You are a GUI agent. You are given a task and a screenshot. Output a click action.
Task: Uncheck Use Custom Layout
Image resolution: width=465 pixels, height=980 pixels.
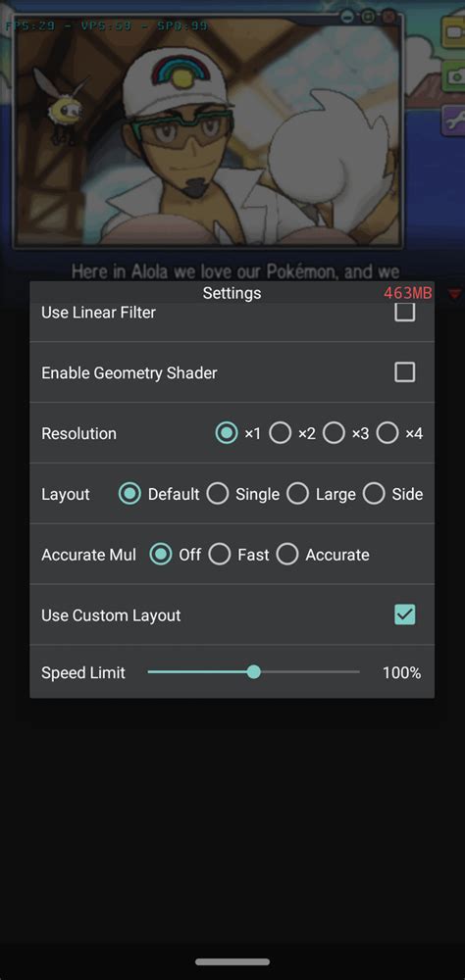coord(405,615)
